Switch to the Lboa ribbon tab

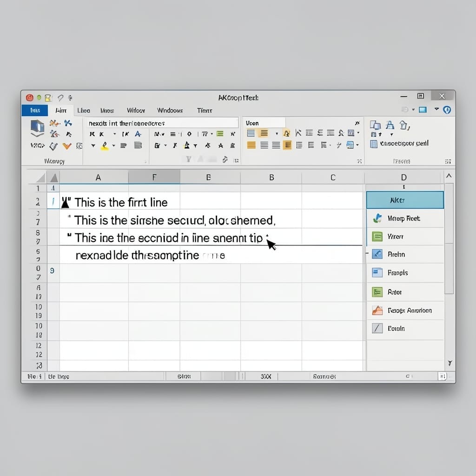84,111
